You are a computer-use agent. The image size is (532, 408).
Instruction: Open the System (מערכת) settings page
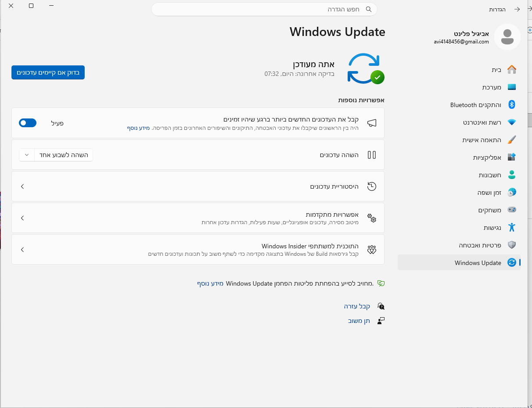coord(459,87)
